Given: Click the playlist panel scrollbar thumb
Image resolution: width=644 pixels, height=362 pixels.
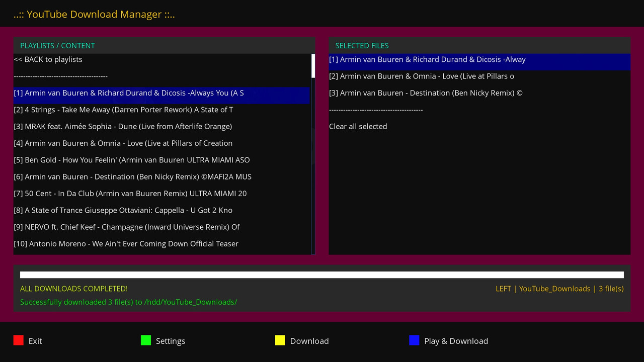Looking at the screenshot, I should pyautogui.click(x=313, y=66).
